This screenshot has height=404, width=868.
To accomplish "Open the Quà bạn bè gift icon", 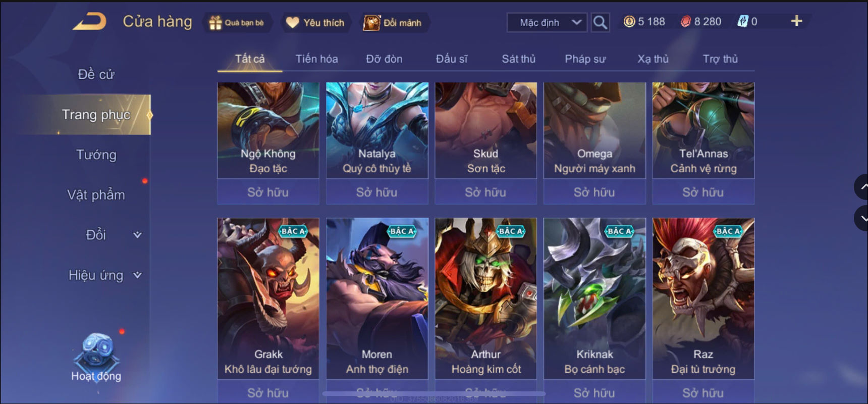I will 215,23.
